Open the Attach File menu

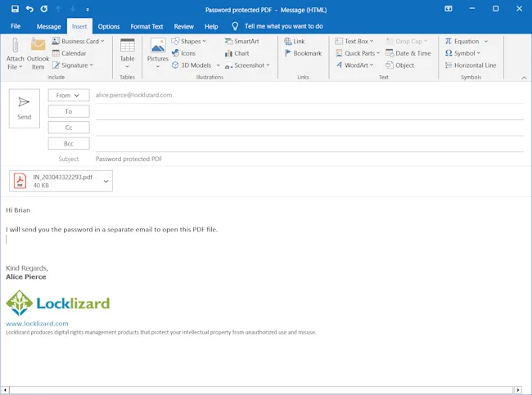click(15, 54)
